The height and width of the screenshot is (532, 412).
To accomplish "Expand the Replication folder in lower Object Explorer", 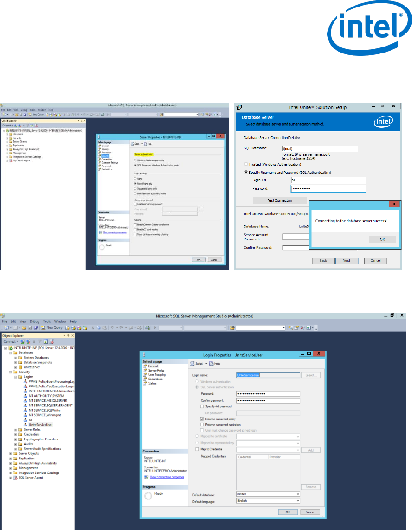I will click(11, 459).
